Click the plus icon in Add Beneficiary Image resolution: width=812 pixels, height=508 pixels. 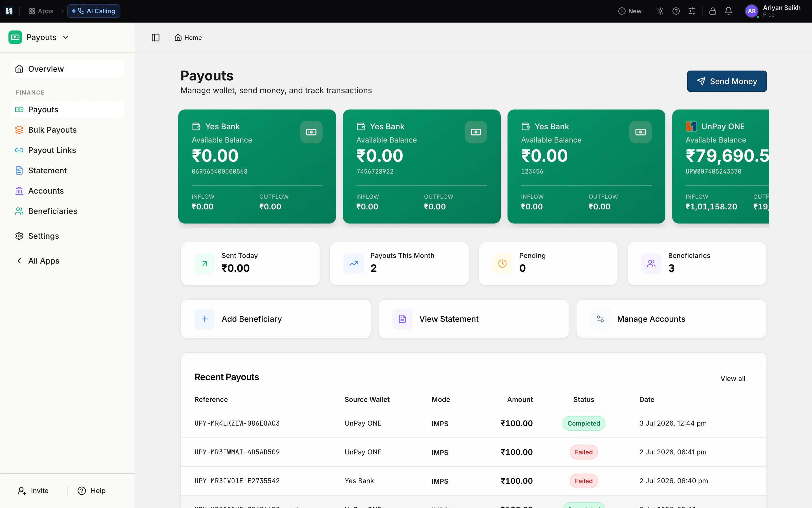click(x=205, y=319)
